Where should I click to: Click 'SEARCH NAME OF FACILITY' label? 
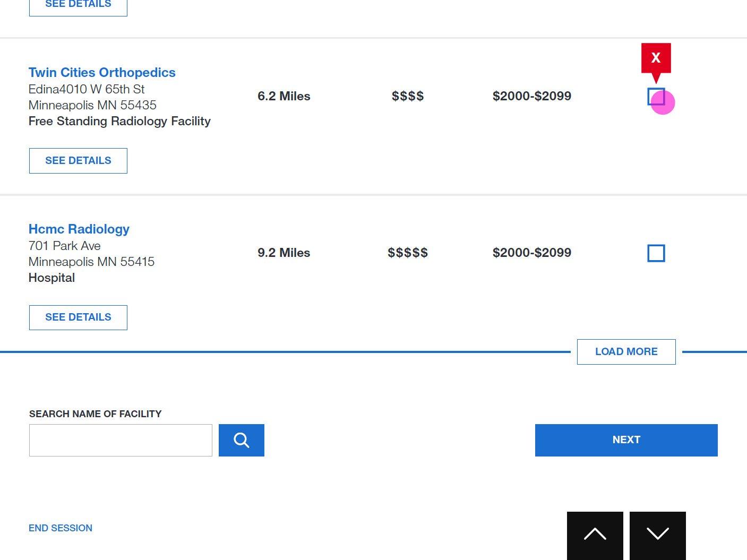click(x=95, y=414)
